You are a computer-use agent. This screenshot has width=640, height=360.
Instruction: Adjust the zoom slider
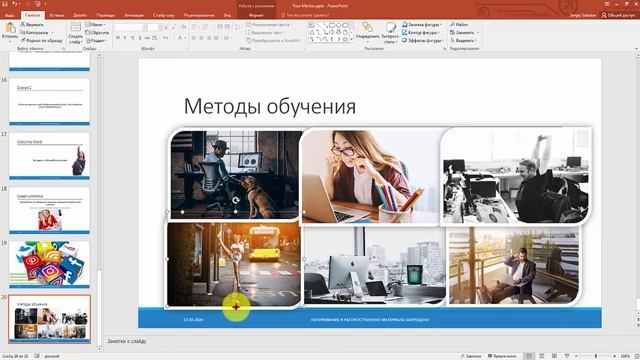596,356
